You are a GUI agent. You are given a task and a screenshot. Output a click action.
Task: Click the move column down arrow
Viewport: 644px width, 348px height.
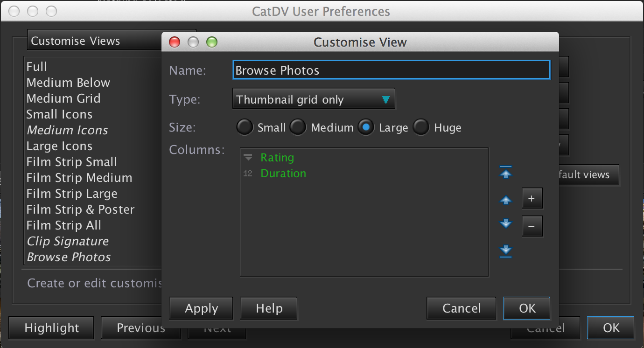[506, 224]
